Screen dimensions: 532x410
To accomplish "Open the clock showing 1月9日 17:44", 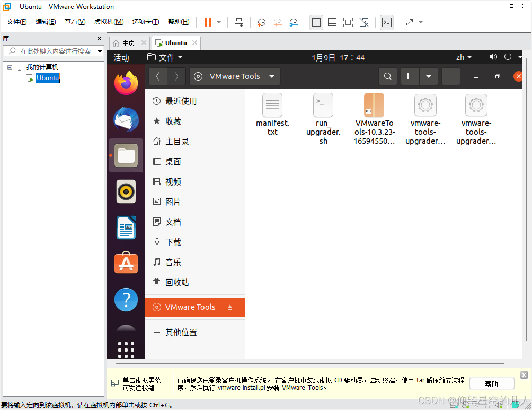I will pos(338,58).
